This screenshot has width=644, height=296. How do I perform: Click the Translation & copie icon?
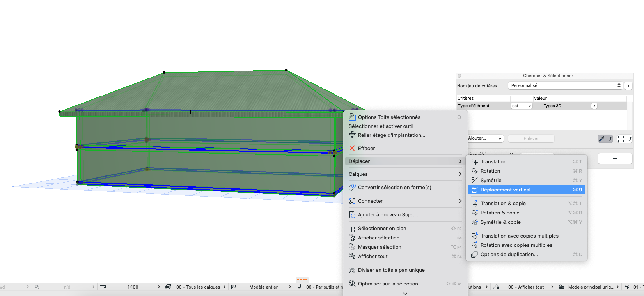[475, 203]
